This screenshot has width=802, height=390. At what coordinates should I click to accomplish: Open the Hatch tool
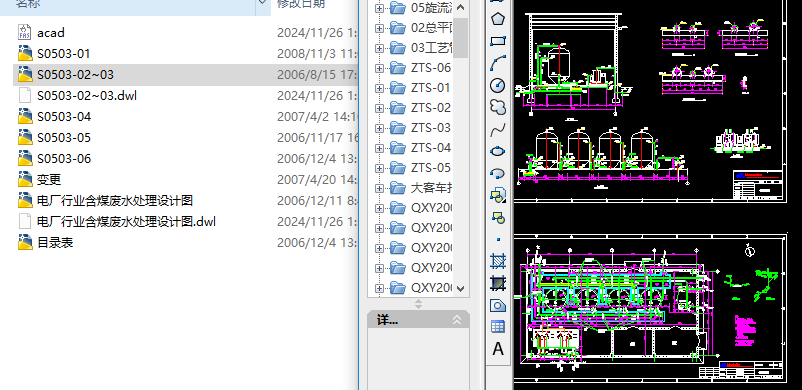point(498,261)
